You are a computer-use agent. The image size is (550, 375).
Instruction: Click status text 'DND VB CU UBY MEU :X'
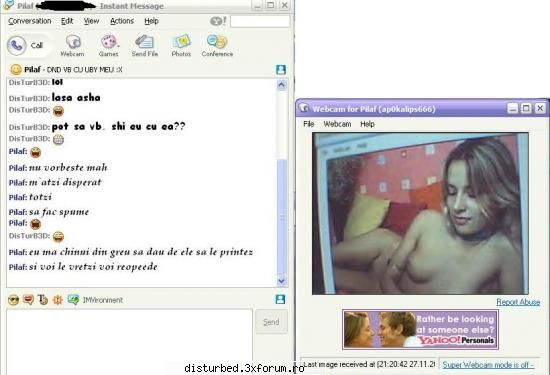(x=85, y=69)
